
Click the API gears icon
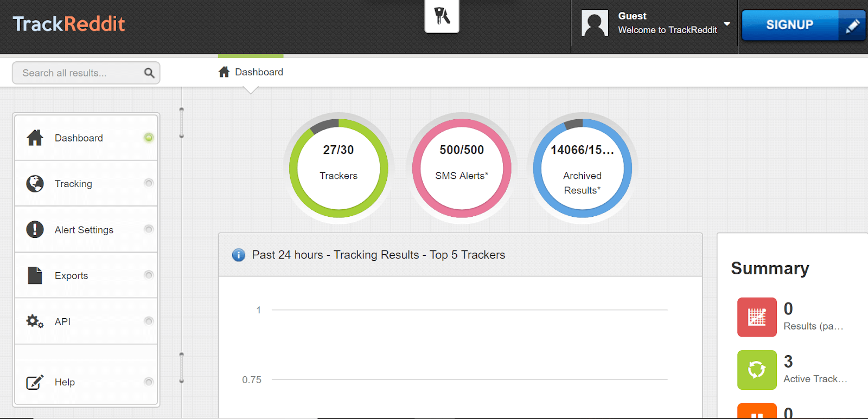[35, 321]
